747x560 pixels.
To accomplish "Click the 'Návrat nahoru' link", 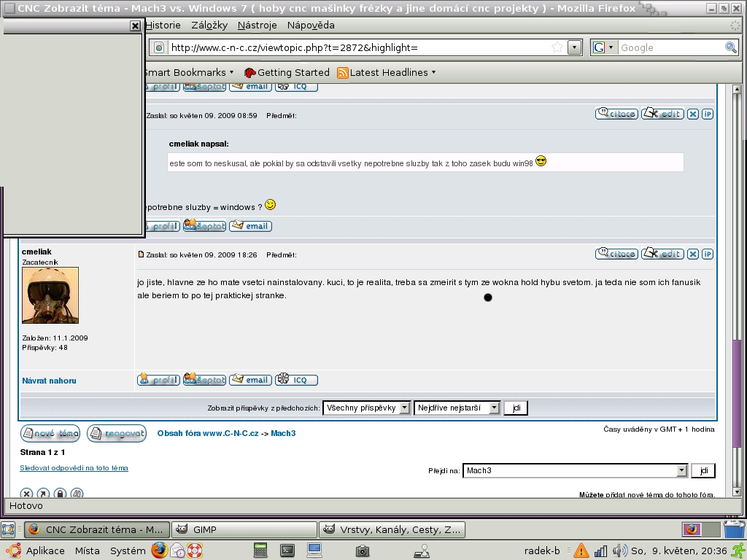I will [49, 381].
